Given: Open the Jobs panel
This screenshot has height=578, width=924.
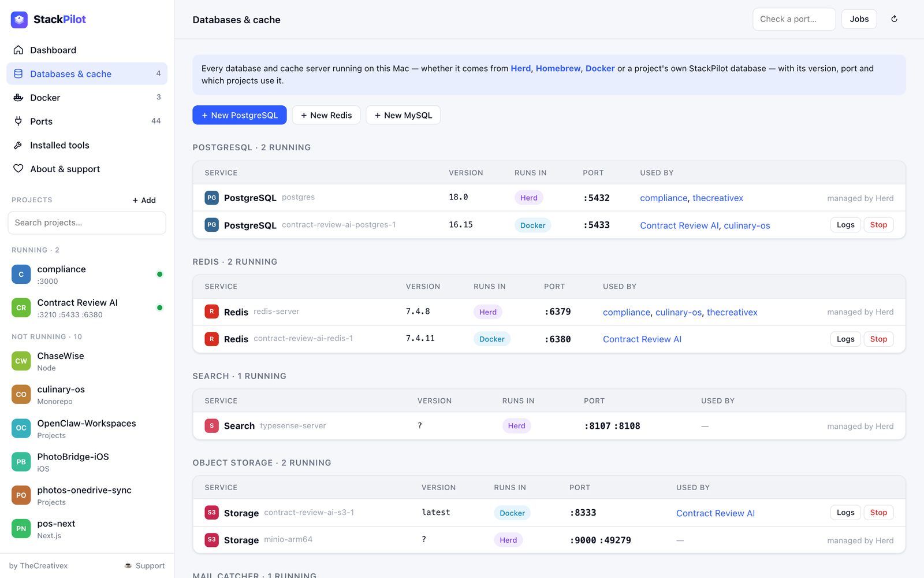Looking at the screenshot, I should [859, 19].
